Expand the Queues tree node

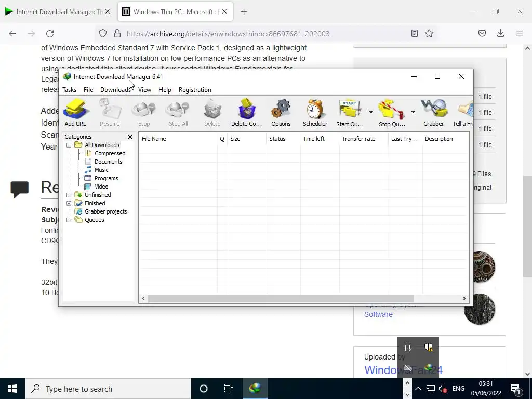click(69, 220)
